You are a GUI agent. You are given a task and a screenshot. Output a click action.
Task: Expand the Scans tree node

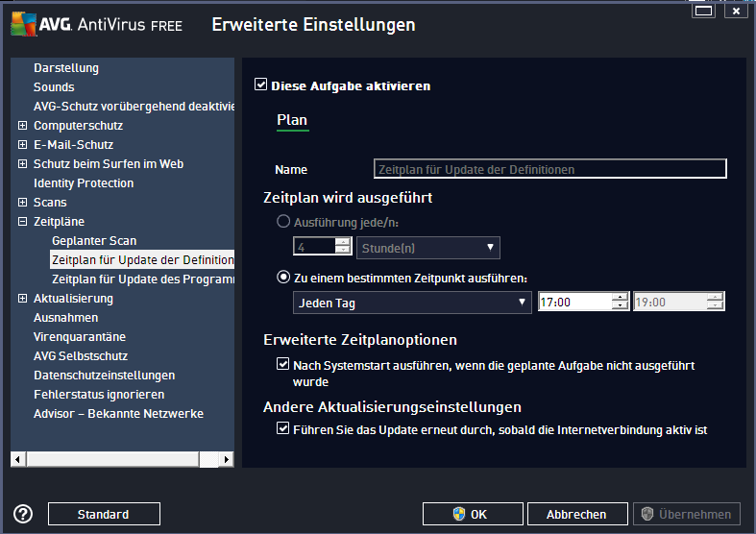pyautogui.click(x=22, y=203)
